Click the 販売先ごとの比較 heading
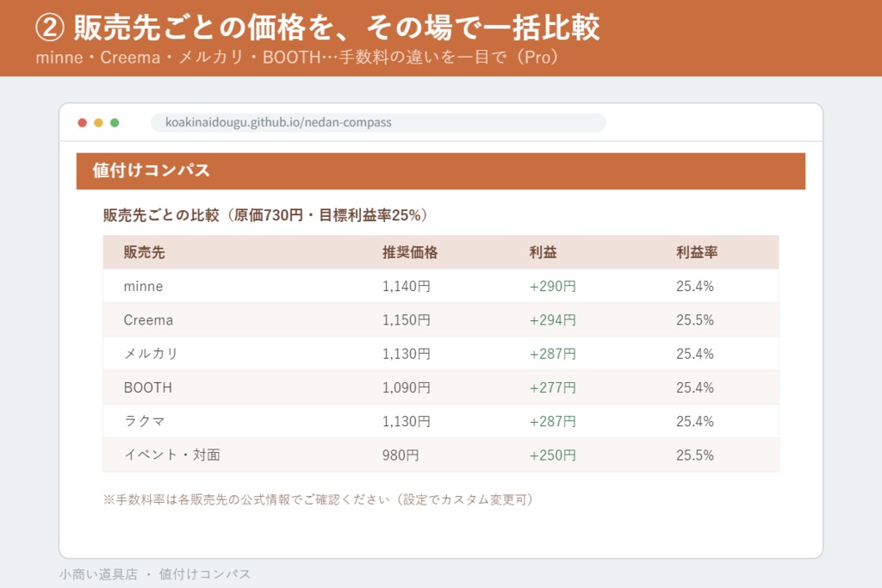Image resolution: width=882 pixels, height=588 pixels. click(x=265, y=215)
